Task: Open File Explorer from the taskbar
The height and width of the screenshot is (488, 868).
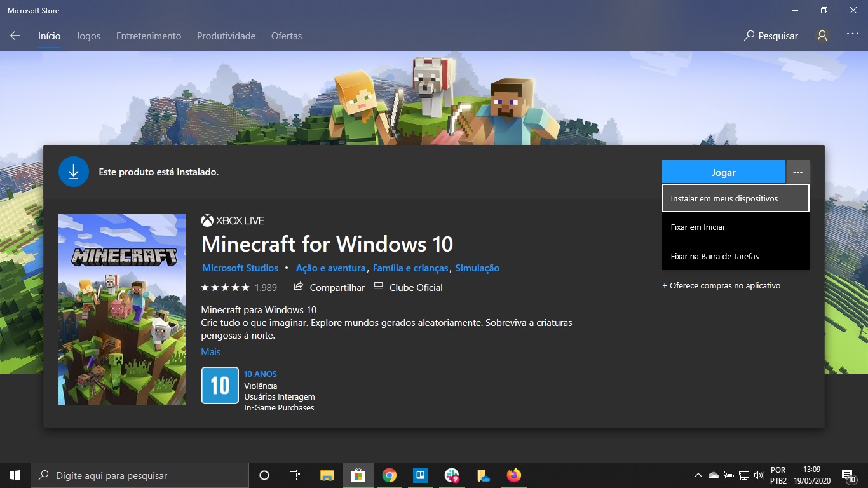Action: tap(327, 475)
